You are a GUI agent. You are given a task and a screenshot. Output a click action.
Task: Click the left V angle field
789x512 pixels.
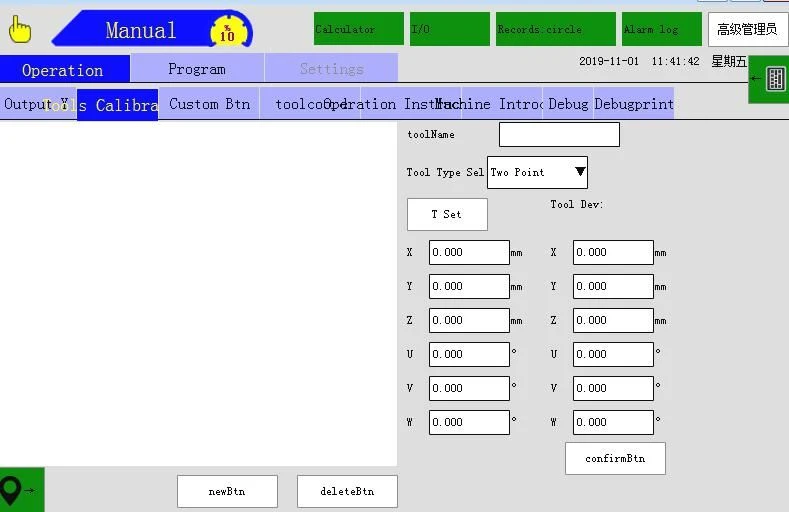[x=469, y=388]
